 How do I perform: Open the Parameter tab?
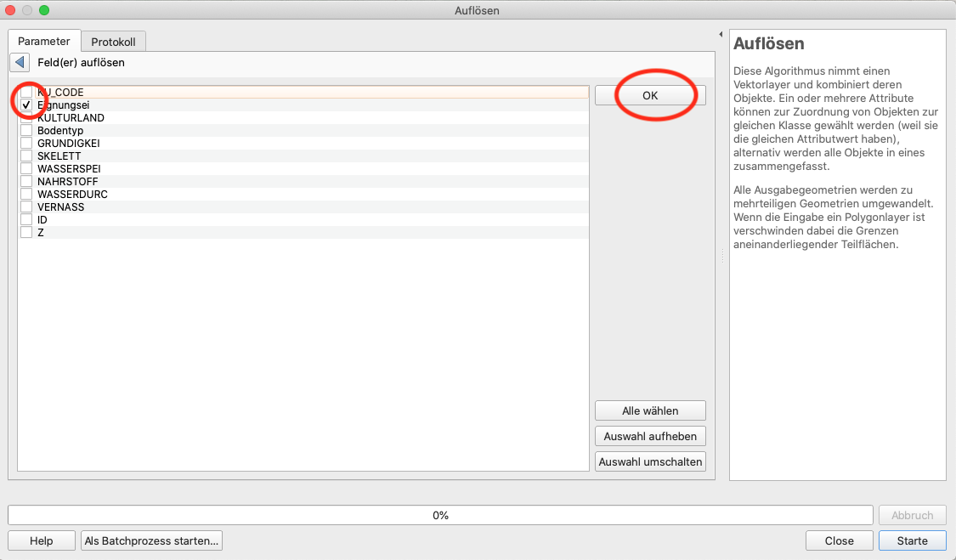click(x=44, y=41)
